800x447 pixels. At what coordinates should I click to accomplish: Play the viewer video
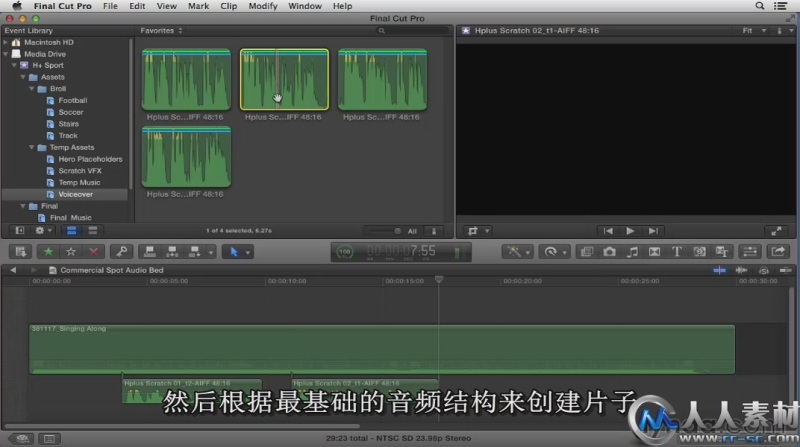coord(630,230)
